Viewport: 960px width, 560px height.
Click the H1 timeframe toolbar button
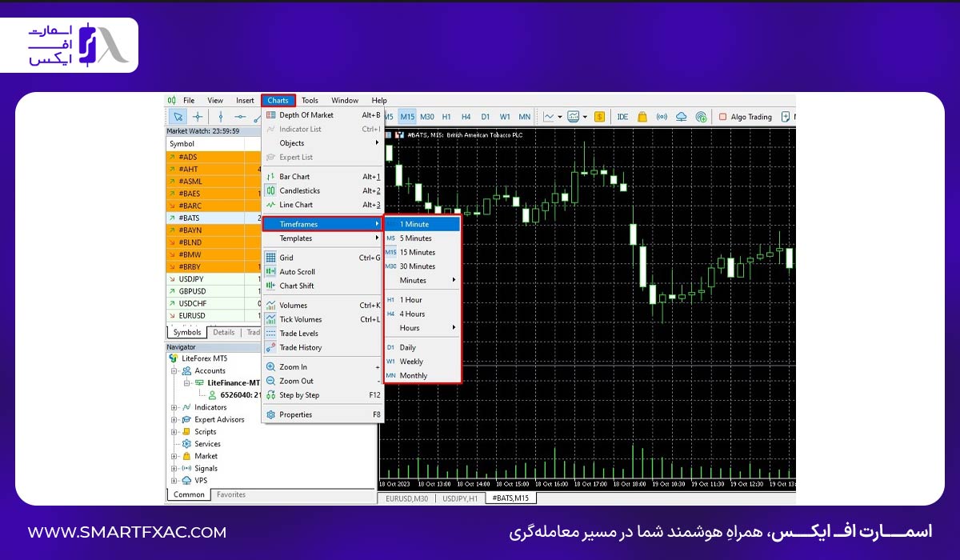pos(446,117)
